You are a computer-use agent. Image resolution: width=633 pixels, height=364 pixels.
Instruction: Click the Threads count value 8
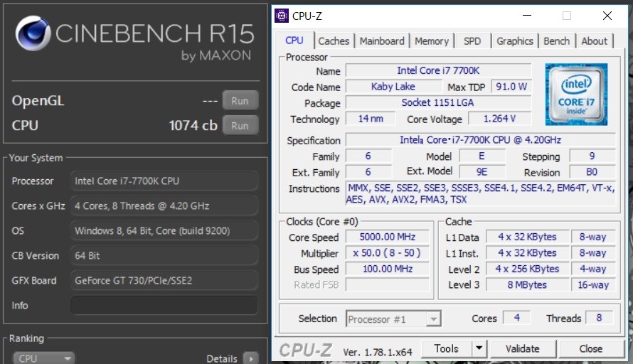click(599, 318)
